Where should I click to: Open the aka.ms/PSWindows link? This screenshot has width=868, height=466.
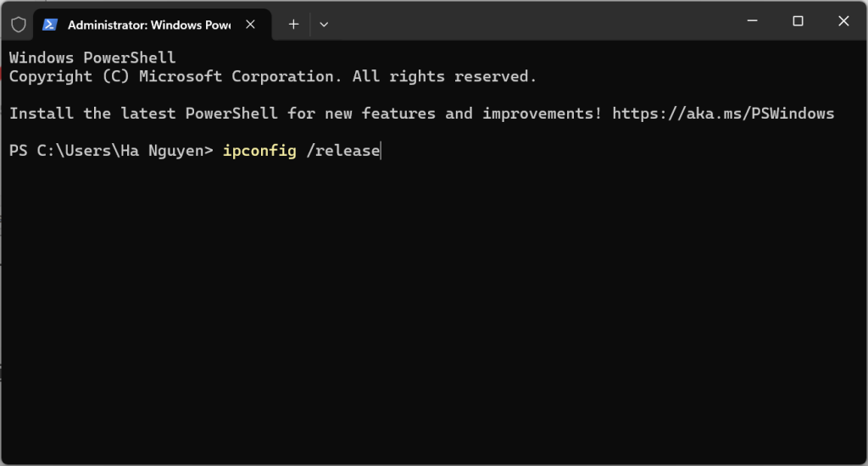coord(723,114)
